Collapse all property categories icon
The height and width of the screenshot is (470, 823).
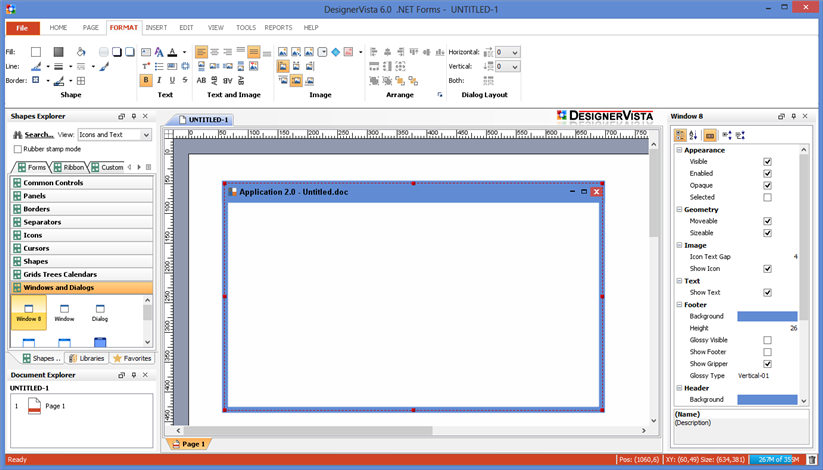(x=740, y=135)
